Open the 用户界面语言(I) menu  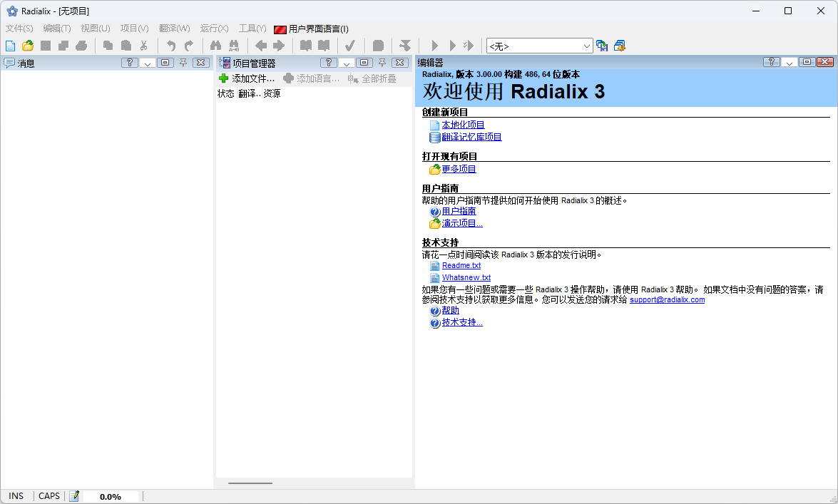[x=312, y=29]
